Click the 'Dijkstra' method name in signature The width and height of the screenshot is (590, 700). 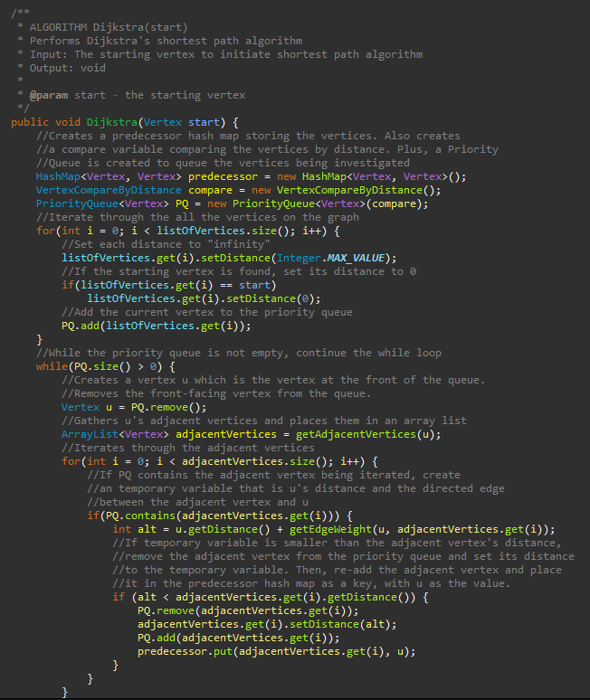click(x=111, y=122)
